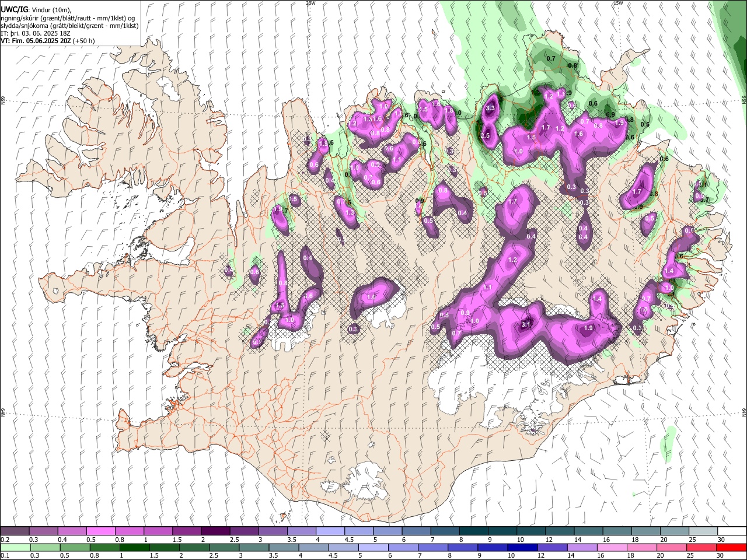
Task: Click the 2.5 precipitation value on the map
Action: tap(485, 135)
